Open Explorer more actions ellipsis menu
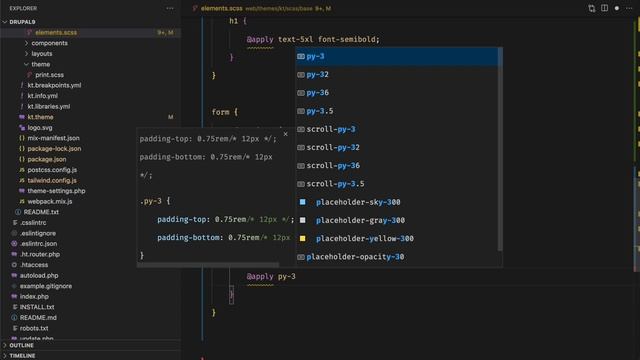Viewport: 640px width, 360px height. tap(170, 8)
